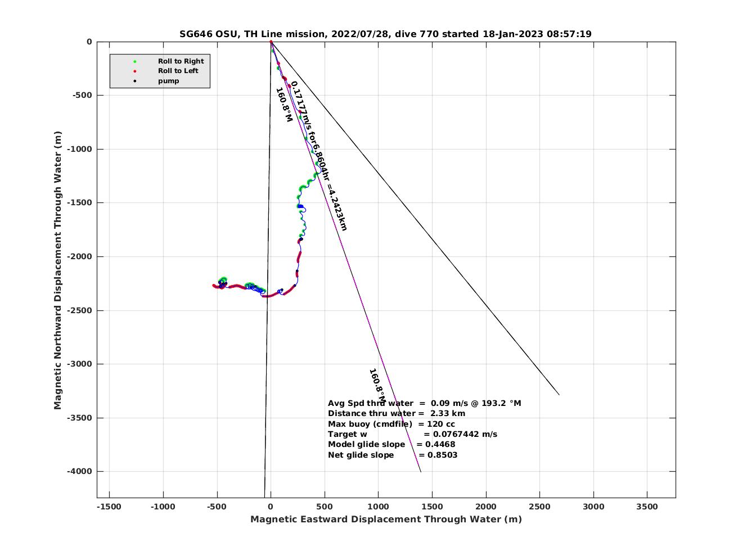
Task: Click the "0" tick label on the horizontal axis
Action: [271, 507]
